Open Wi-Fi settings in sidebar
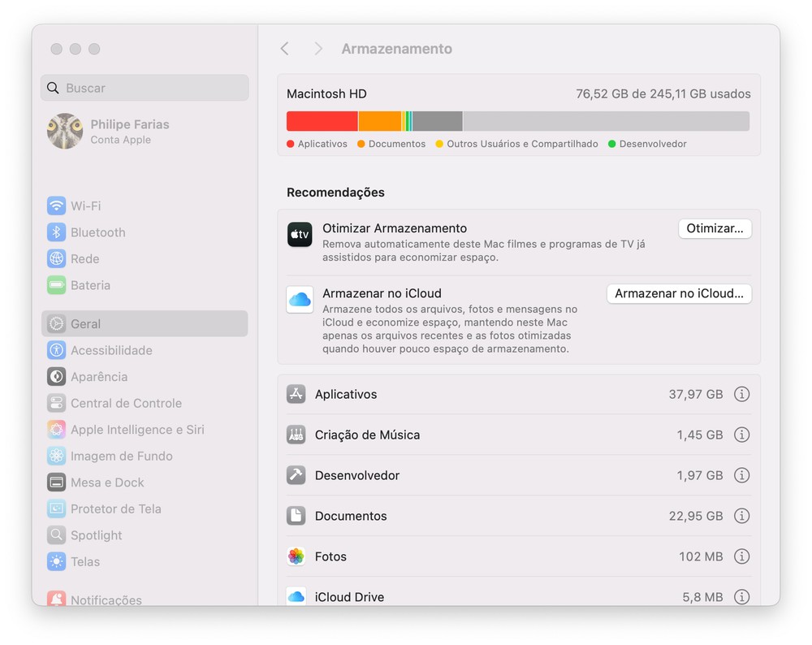Screen dimensions: 812x645 (85, 206)
